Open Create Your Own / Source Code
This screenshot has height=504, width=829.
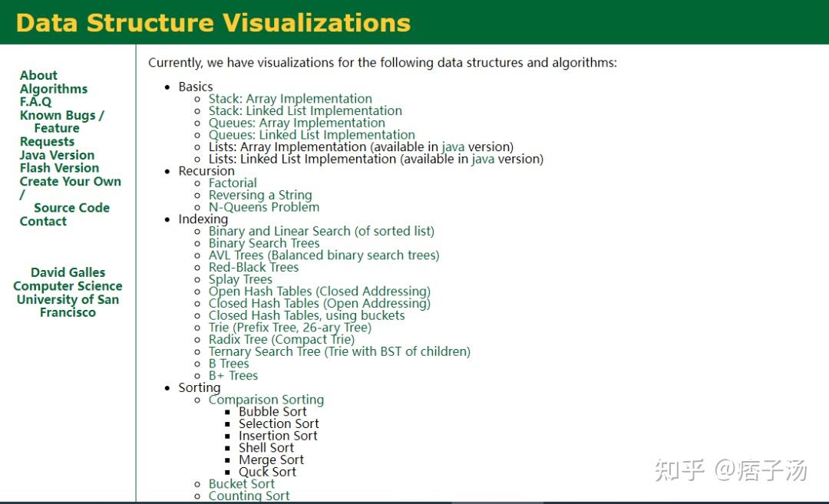(x=70, y=182)
